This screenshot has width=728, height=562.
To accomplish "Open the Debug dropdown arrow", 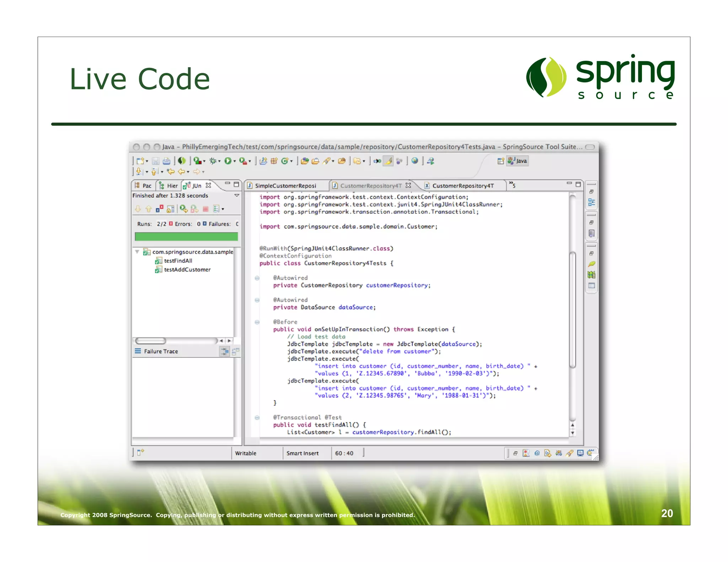I will click(x=219, y=161).
